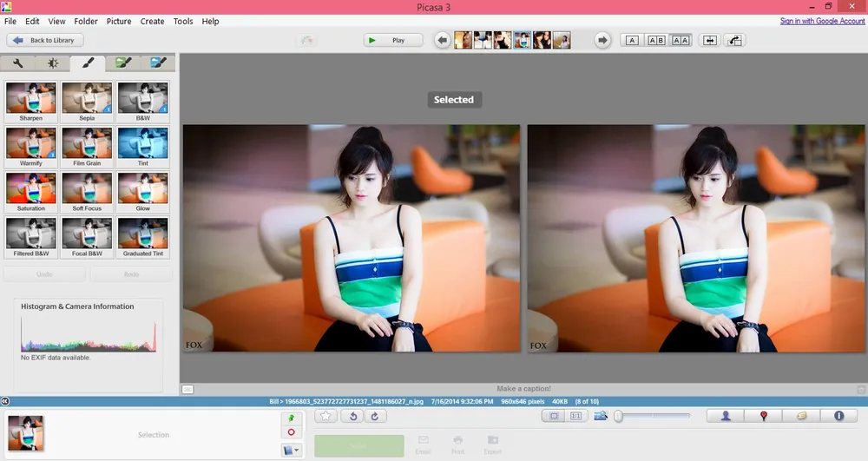
Task: Click the tray photo thumbnail
Action: tap(25, 432)
